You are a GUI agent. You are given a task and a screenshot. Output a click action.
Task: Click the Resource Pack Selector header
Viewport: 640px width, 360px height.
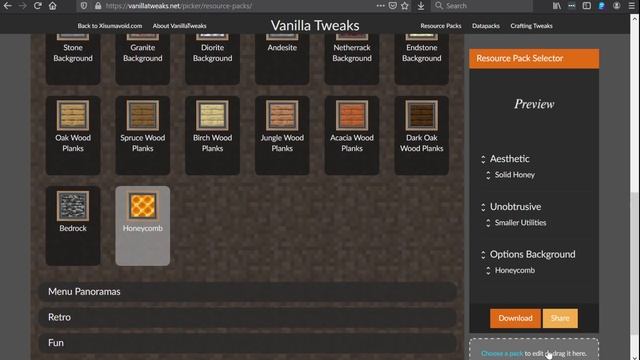pyautogui.click(x=534, y=58)
